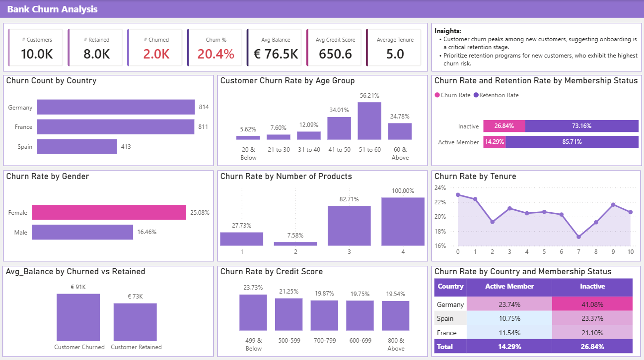This screenshot has height=360, width=644.
Task: Select the Churn % card showing 20.4%
Action: click(215, 48)
